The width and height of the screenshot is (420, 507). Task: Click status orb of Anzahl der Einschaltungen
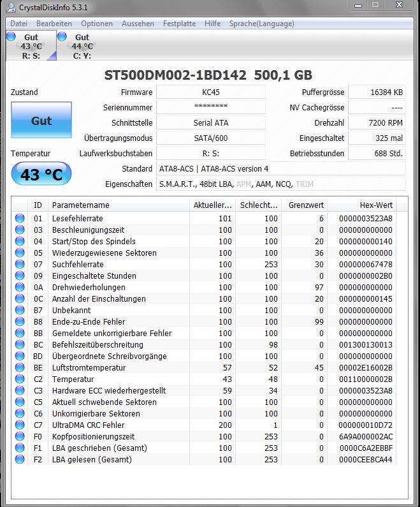(20, 298)
